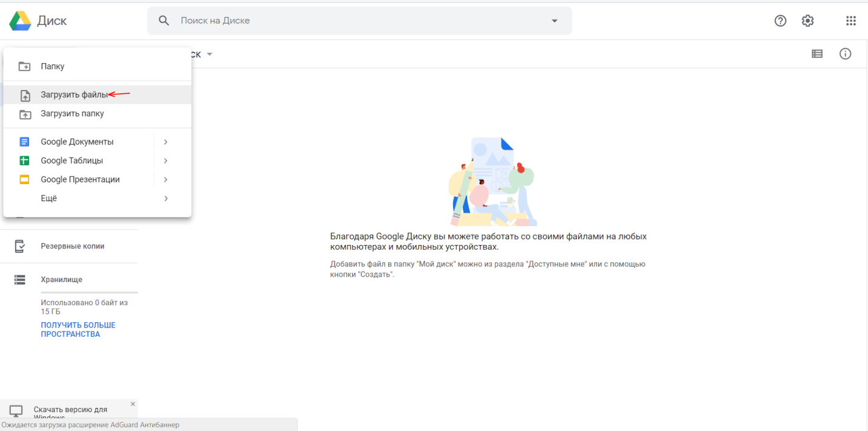868x431 pixels.
Task: Expand Google Презентации submenu arrow
Action: [x=165, y=179]
